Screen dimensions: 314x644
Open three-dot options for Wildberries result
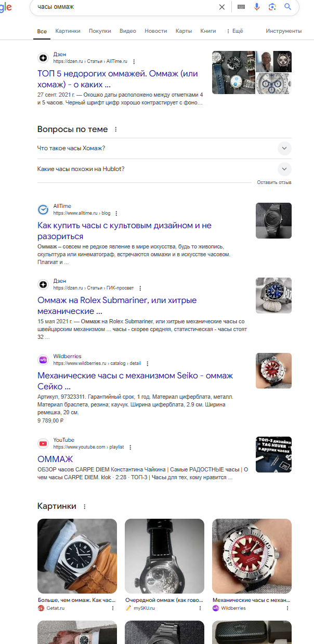point(148,364)
